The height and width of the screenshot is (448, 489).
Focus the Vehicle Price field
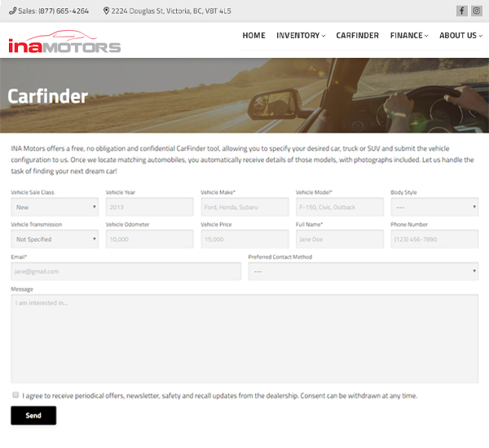[244, 239]
